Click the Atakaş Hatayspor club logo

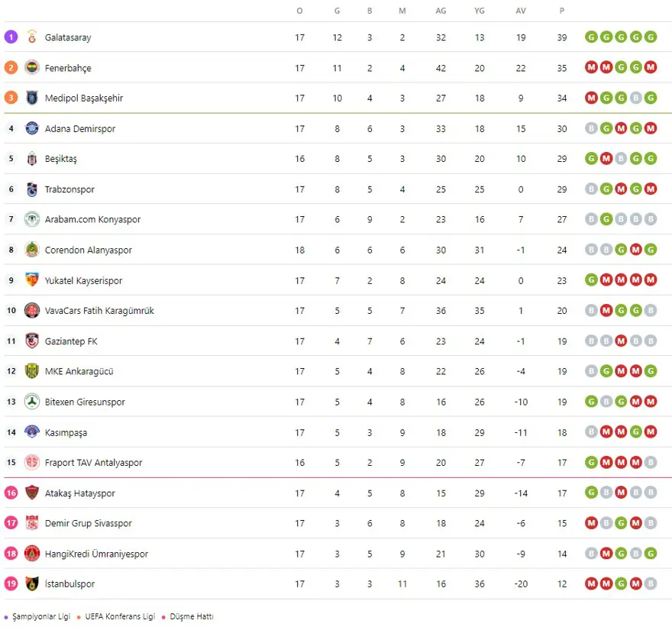(32, 493)
